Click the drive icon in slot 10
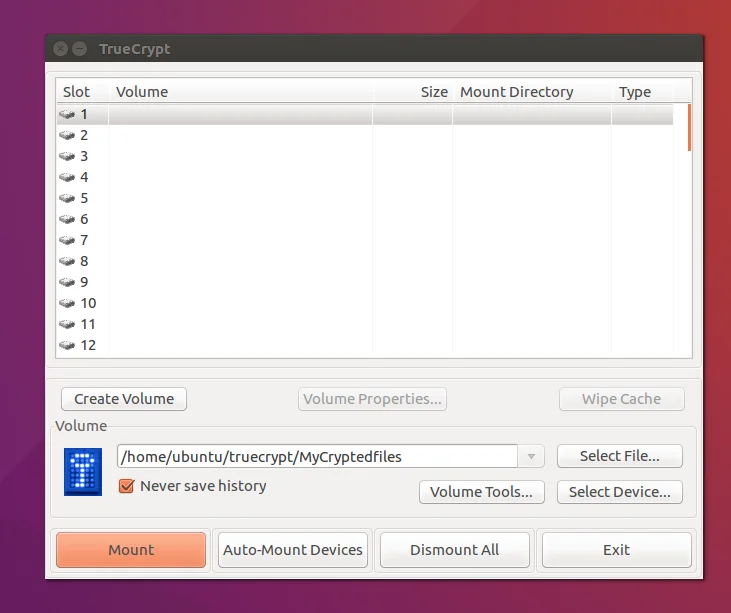Screen dimensions: 731x613 [67, 303]
